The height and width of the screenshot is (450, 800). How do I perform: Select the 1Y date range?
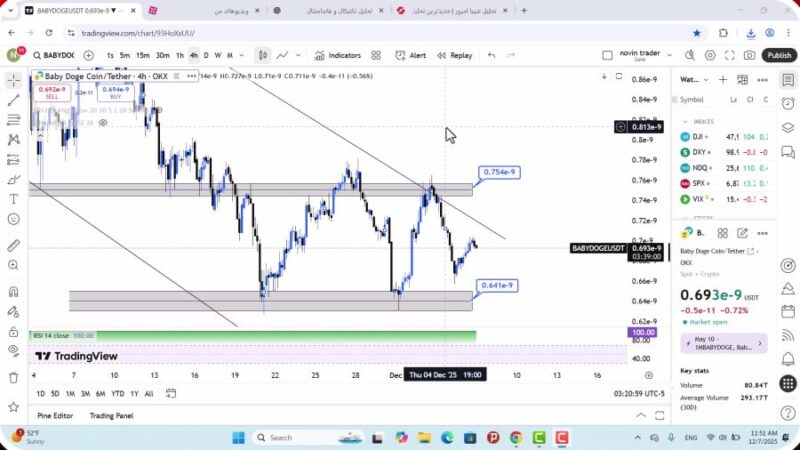tap(134, 394)
